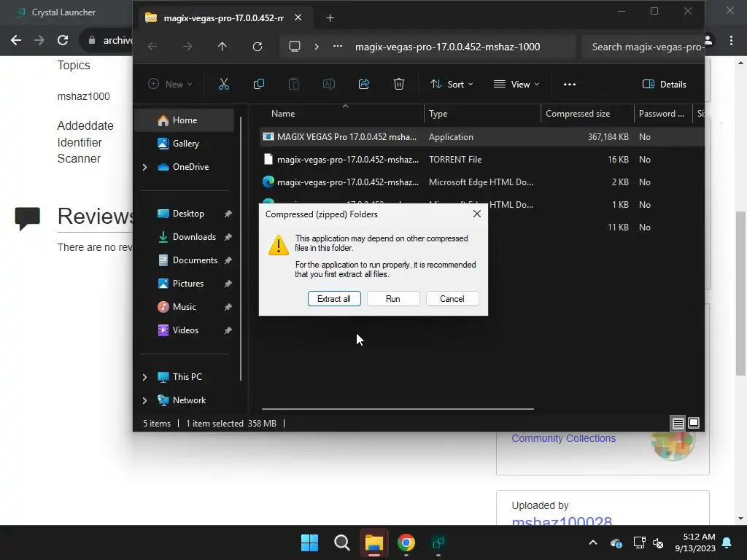Show hidden system tray icons
The height and width of the screenshot is (560, 747).
tap(593, 542)
